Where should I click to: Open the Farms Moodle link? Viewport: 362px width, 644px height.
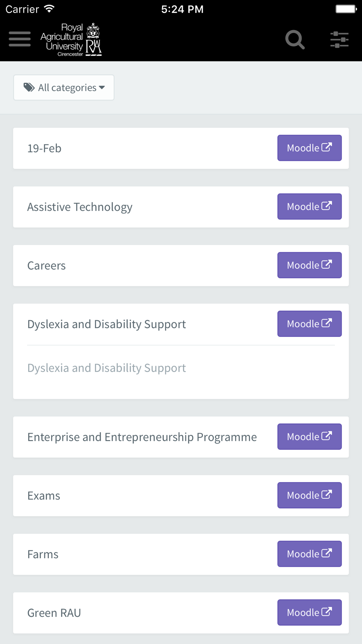pos(309,554)
